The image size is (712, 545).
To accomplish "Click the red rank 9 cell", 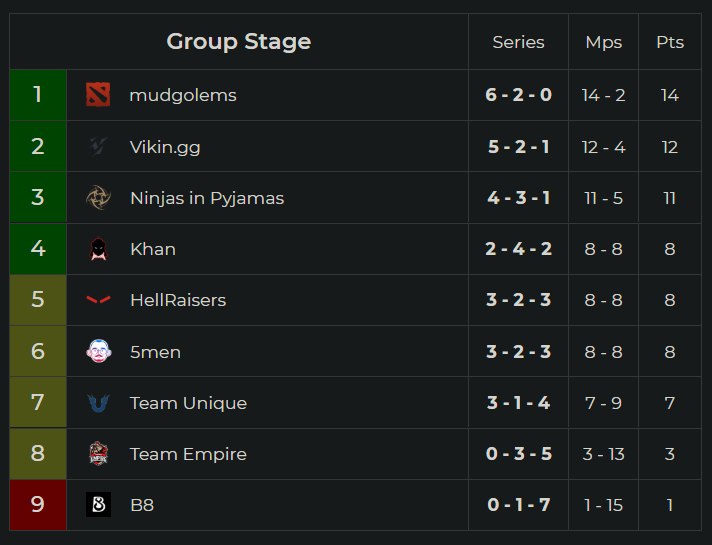I will (x=38, y=505).
